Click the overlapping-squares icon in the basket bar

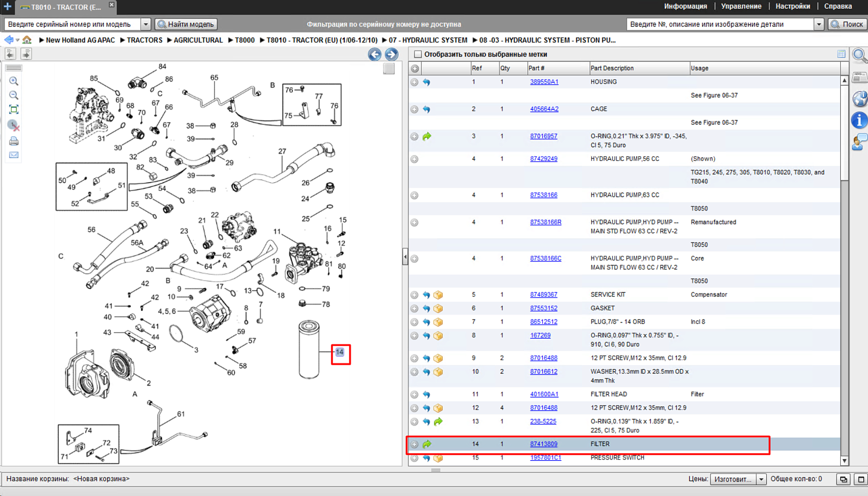click(x=844, y=479)
